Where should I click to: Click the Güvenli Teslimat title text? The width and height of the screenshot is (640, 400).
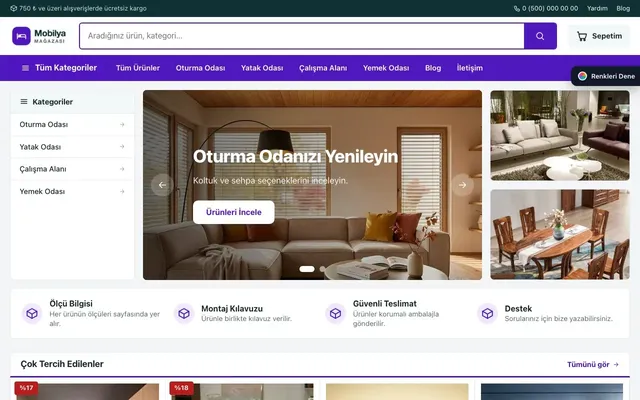coord(384,304)
